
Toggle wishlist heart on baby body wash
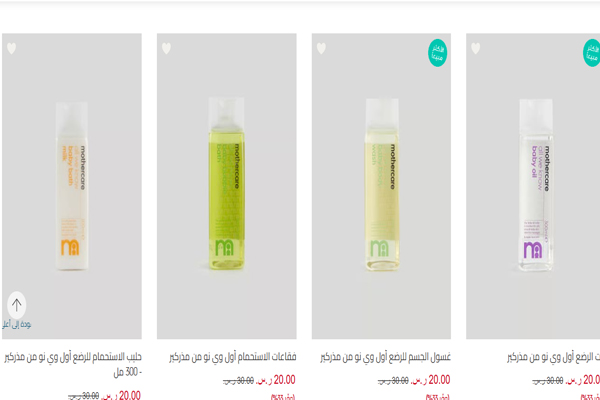321,48
